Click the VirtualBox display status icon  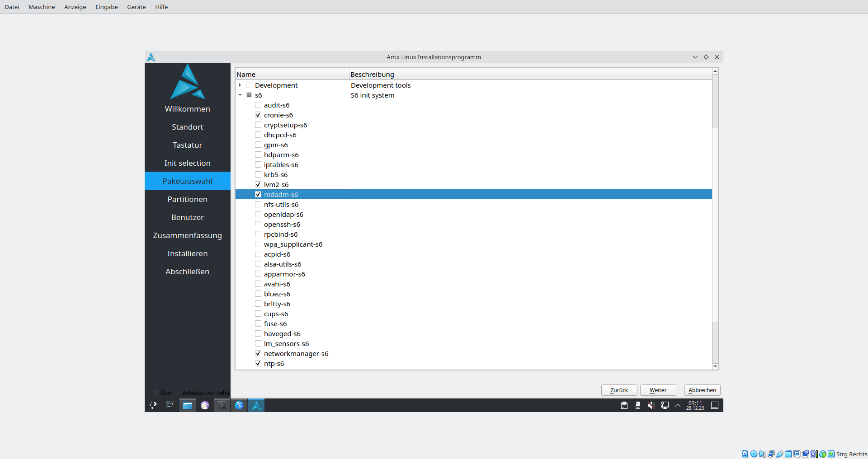pos(797,454)
